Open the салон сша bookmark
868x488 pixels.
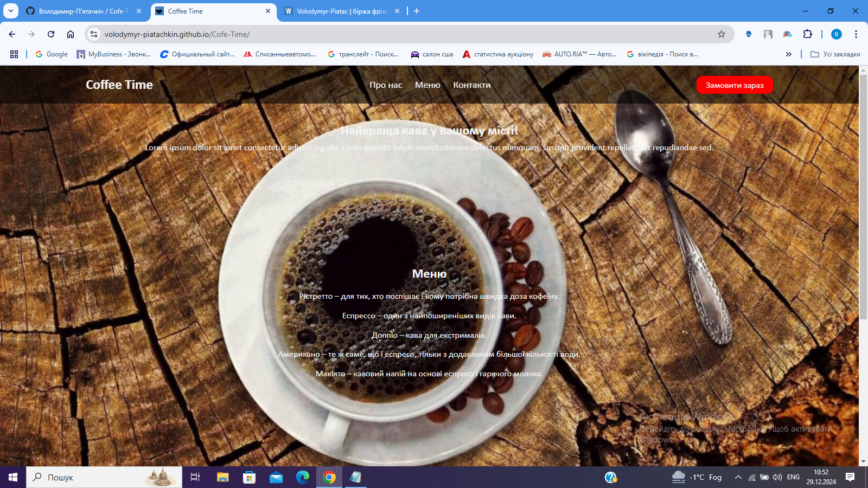(432, 54)
